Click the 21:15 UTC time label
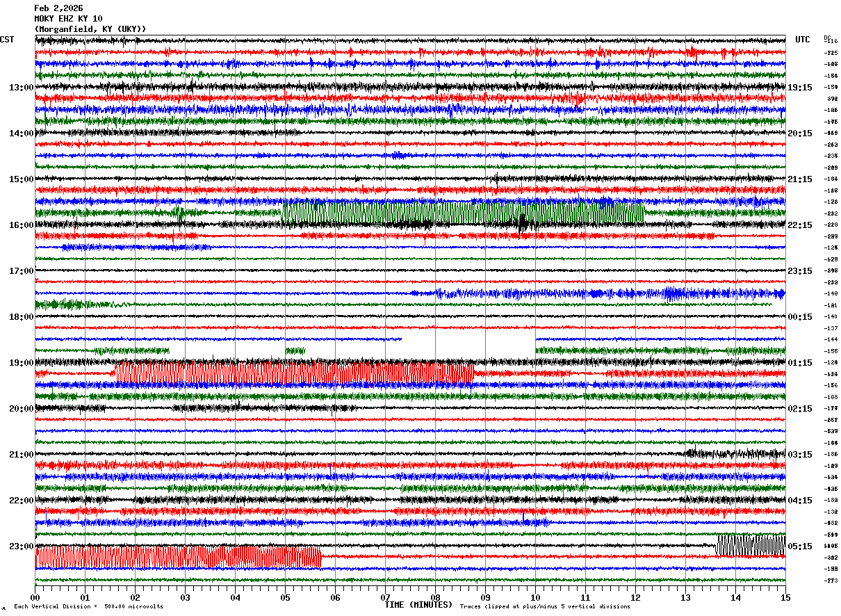Screen dimensions: 841x616 pyautogui.click(x=800, y=179)
